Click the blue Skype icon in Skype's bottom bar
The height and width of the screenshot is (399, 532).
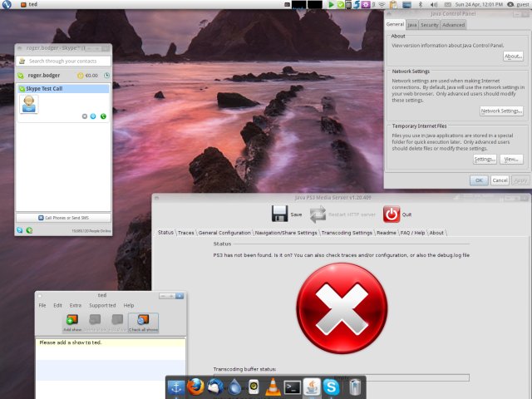pos(20,230)
